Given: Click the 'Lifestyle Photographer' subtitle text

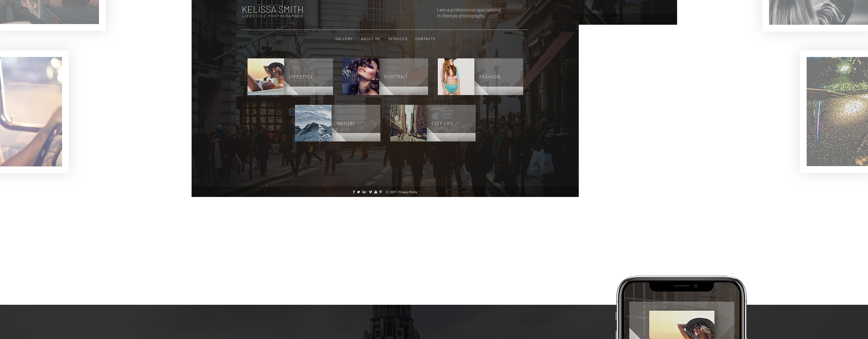Looking at the screenshot, I should coord(273,16).
